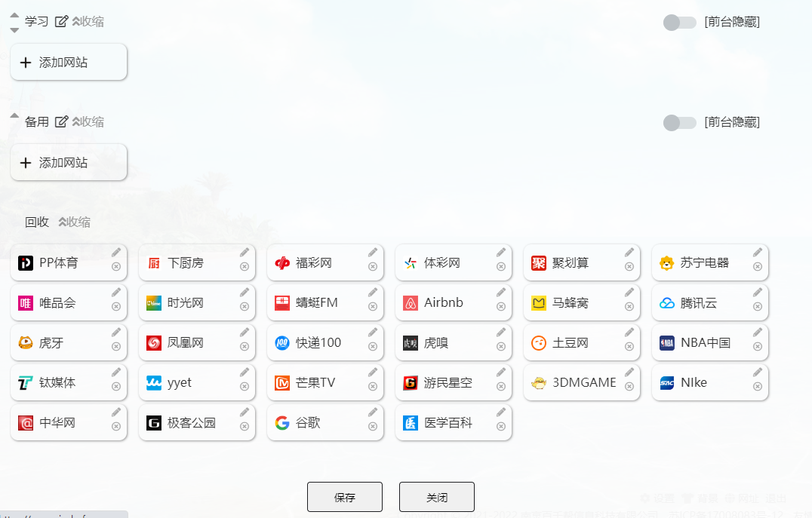Image resolution: width=812 pixels, height=518 pixels.
Task: Click the edit pencil on PP体育 card
Action: (x=116, y=253)
